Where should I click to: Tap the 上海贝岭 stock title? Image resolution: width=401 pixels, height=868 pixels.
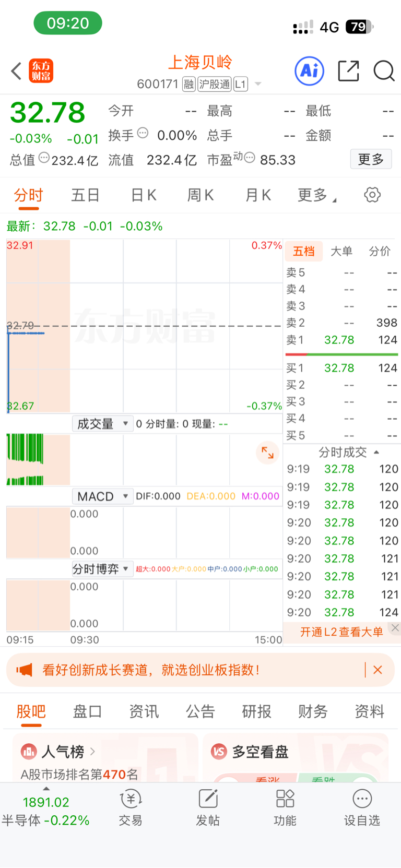coord(200,62)
